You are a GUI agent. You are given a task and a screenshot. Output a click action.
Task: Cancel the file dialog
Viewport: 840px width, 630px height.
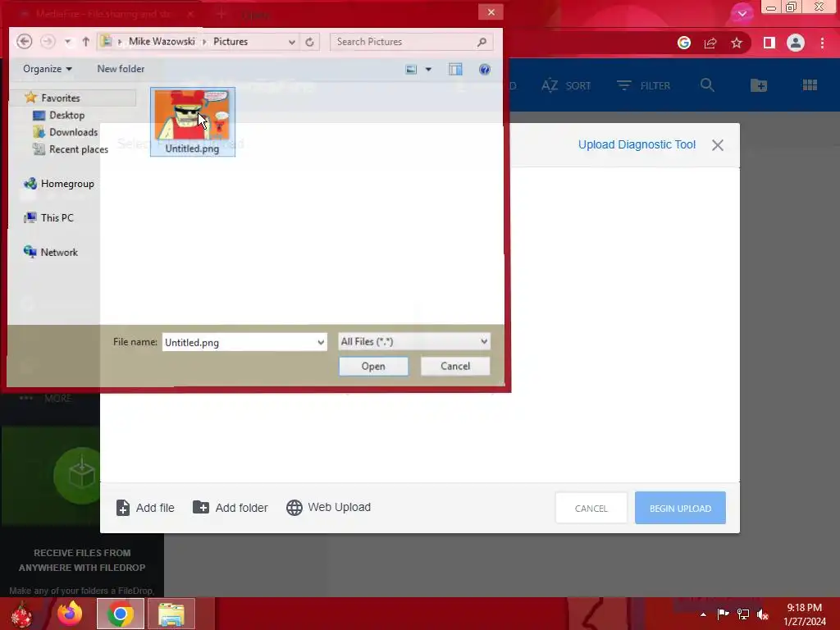pos(455,367)
